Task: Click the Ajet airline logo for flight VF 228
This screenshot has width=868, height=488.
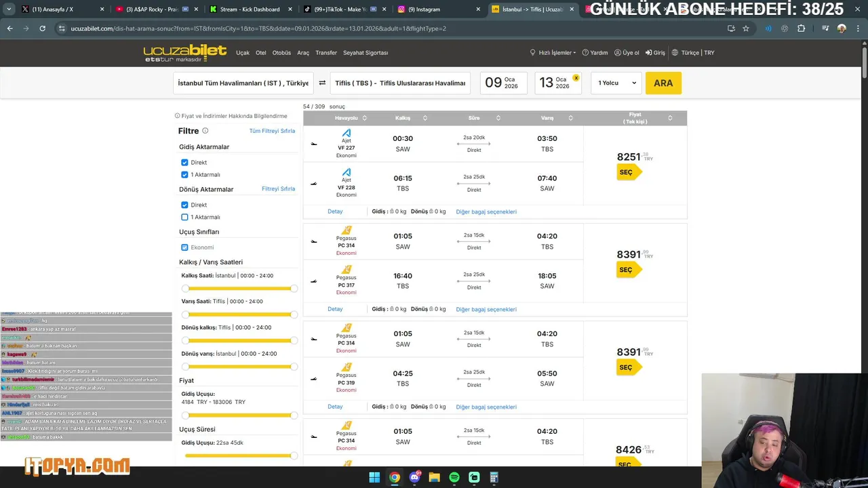Action: [347, 172]
